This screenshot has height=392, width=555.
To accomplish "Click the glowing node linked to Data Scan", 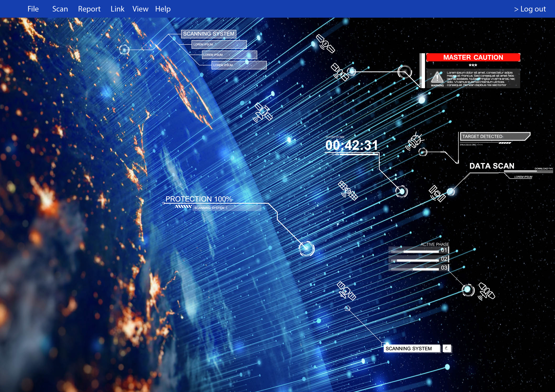I will click(x=451, y=192).
